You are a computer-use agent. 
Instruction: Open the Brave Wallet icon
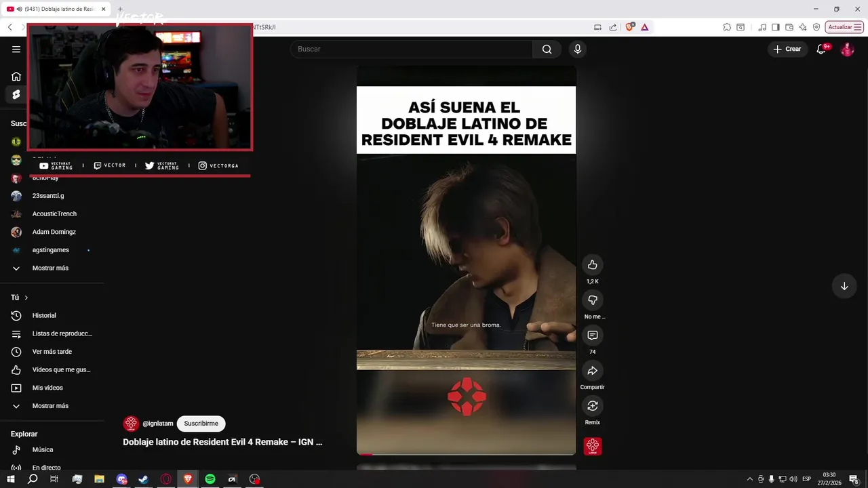pos(789,27)
